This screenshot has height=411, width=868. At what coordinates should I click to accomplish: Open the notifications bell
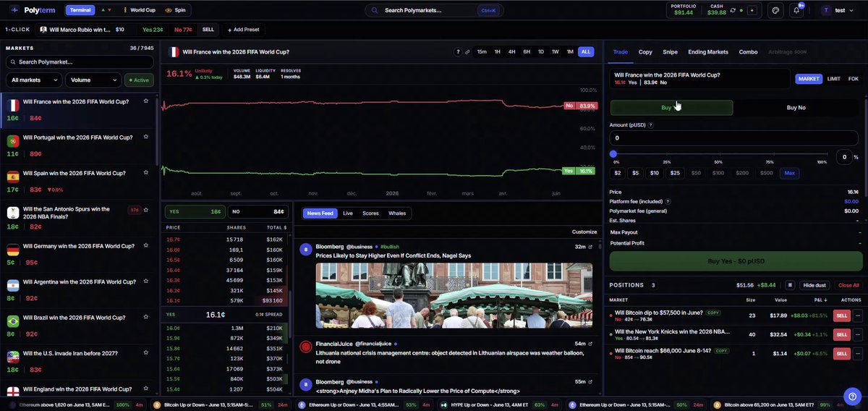pos(796,11)
